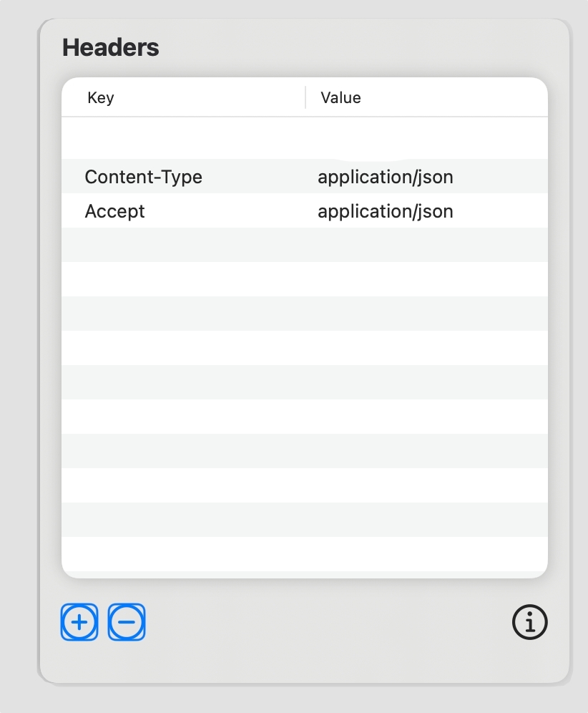
Task: Click the empty Value cell directly below Accept
Action: point(422,245)
